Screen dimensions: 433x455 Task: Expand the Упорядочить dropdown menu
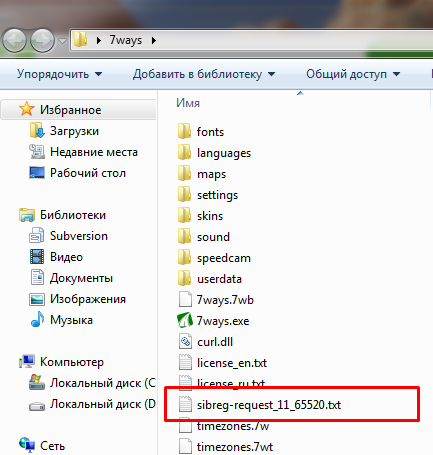pos(60,74)
